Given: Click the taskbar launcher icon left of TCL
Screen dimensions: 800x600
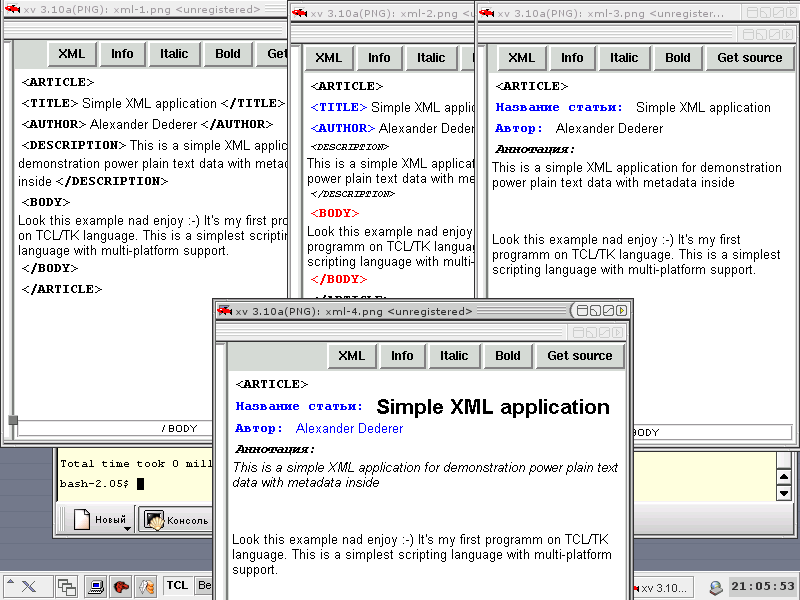Looking at the screenshot, I should pyautogui.click(x=146, y=587).
